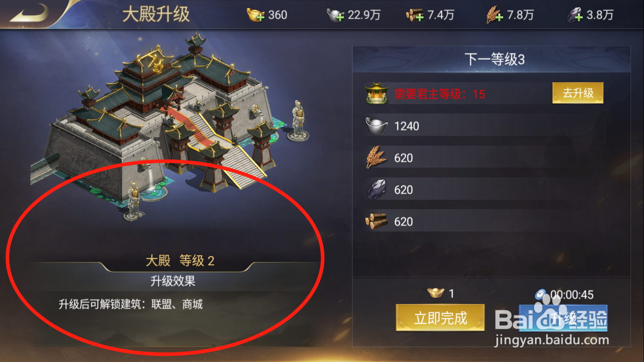Tap the upgrade timer clock icon

541,295
